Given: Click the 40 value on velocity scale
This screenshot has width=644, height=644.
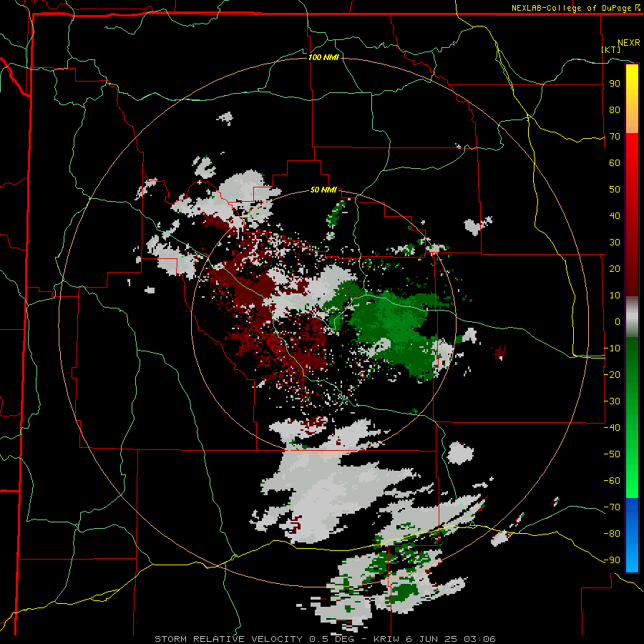Looking at the screenshot, I should point(615,216).
